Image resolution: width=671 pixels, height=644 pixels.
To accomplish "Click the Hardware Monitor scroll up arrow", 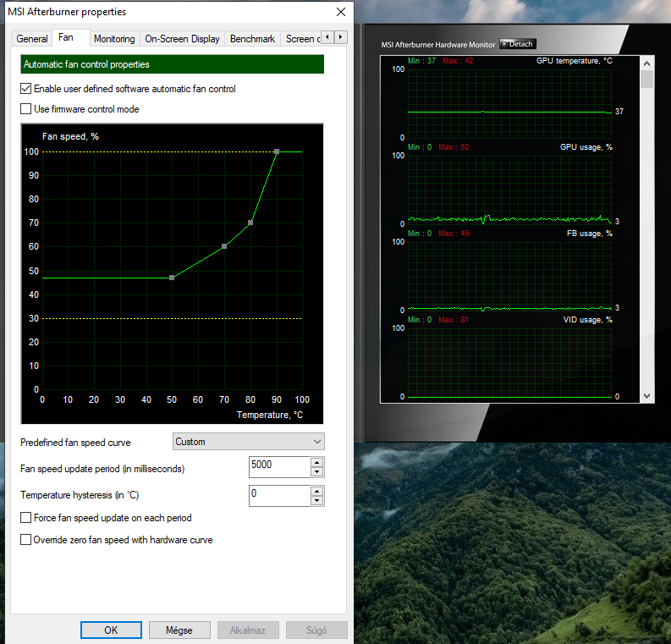I will (x=647, y=63).
